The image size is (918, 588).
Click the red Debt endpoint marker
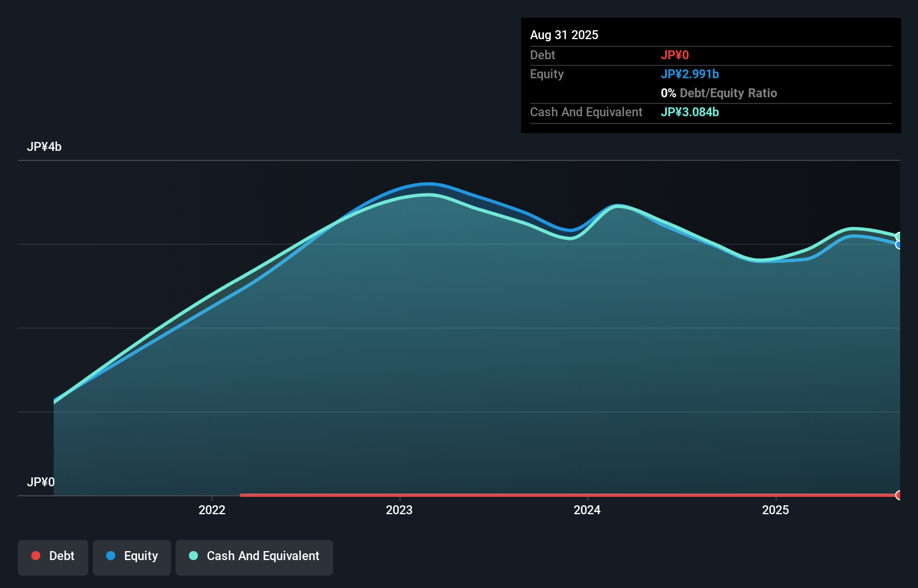899,495
